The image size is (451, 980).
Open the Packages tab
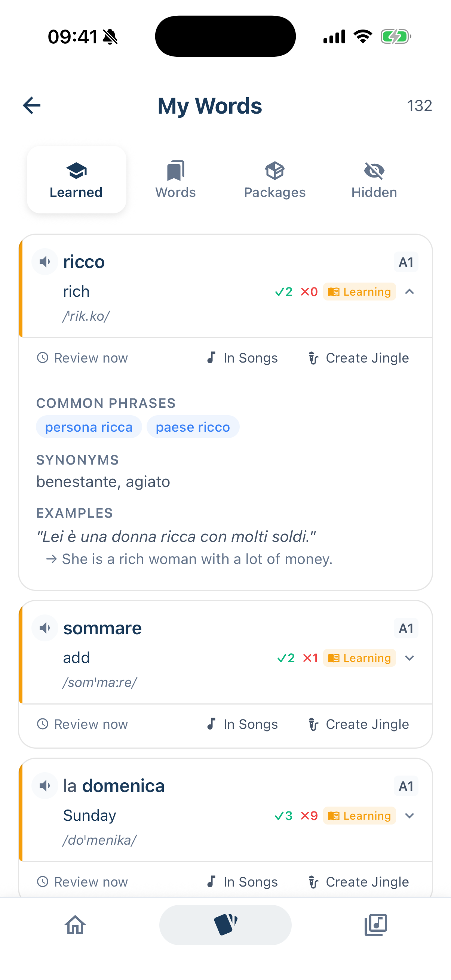click(x=274, y=179)
